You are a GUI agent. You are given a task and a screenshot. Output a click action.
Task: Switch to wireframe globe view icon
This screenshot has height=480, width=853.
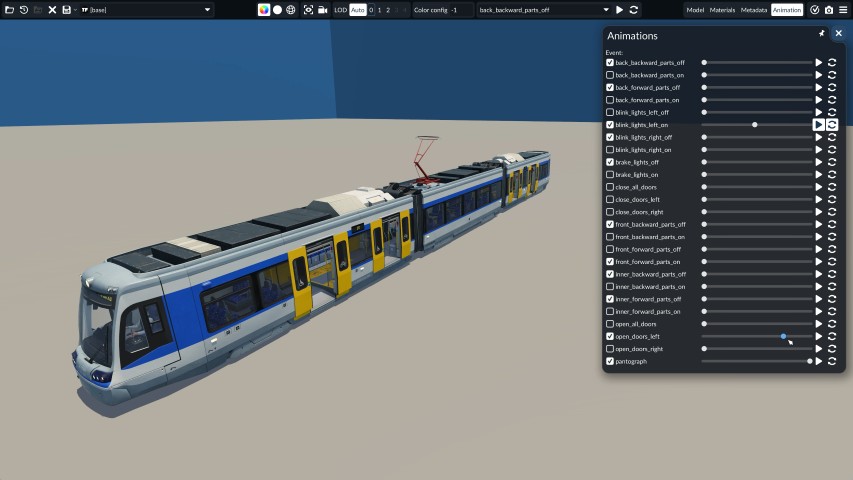(291, 10)
